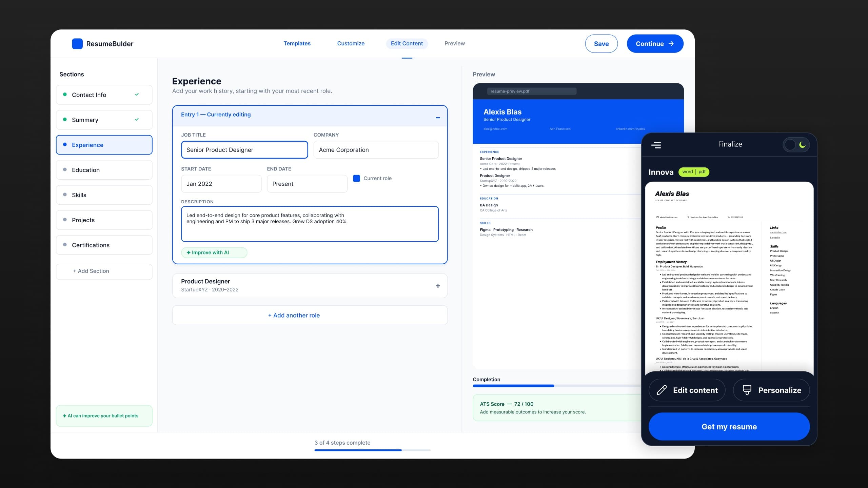Click the Company input field
Image resolution: width=868 pixels, height=488 pixels.
376,150
